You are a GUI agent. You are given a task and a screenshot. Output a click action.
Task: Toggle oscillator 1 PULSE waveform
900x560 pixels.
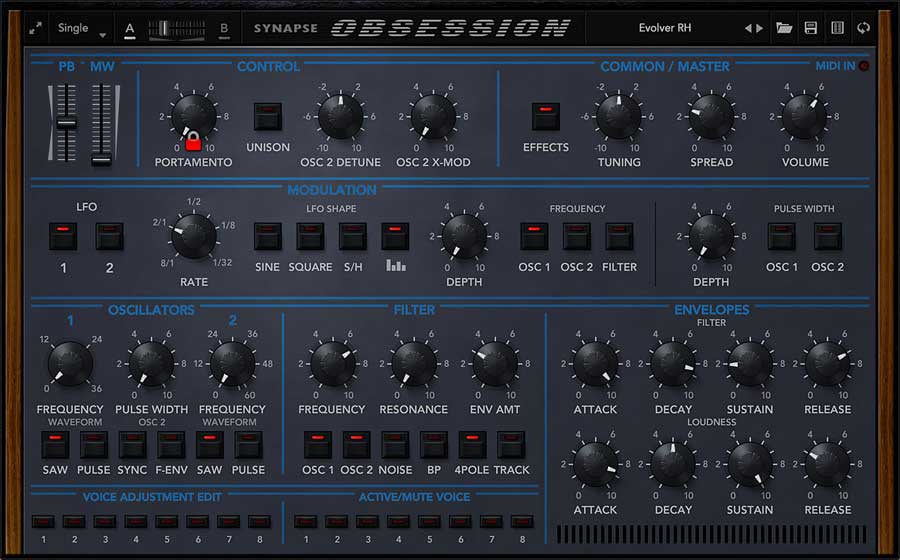click(x=94, y=445)
